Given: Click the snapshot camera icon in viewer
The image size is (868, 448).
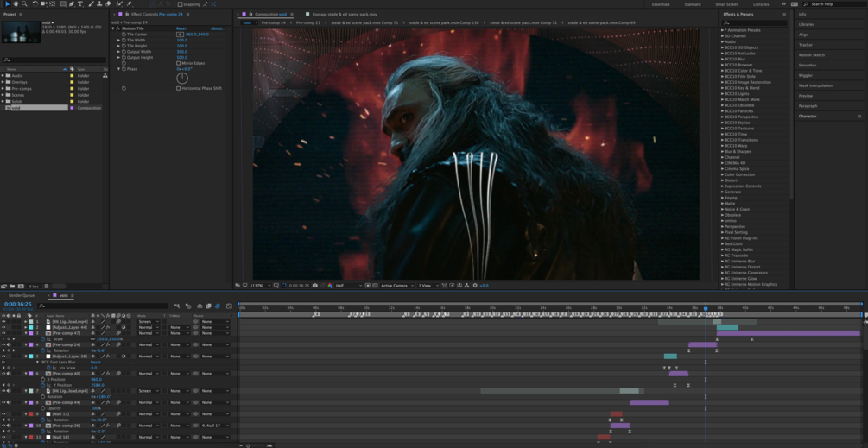Looking at the screenshot, I should click(315, 286).
